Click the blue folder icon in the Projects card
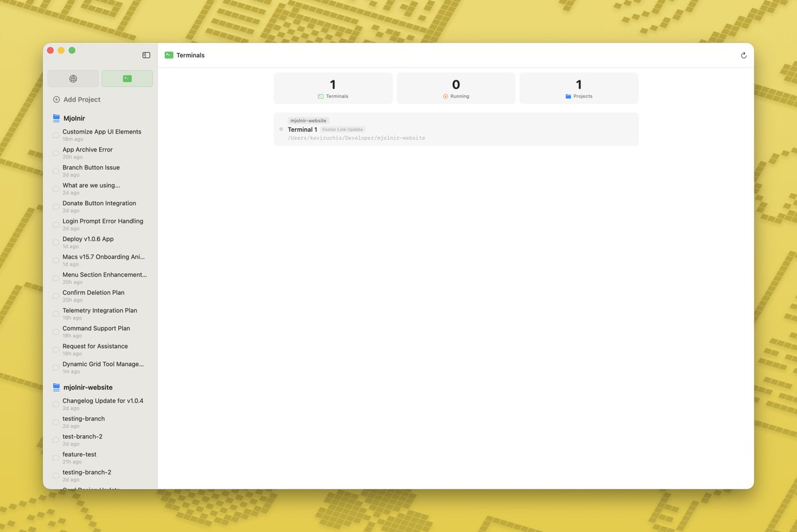The height and width of the screenshot is (532, 797). (568, 96)
